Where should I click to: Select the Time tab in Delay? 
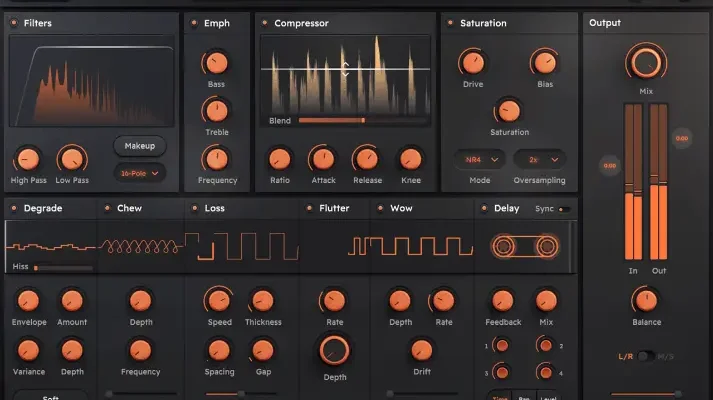pyautogui.click(x=499, y=396)
